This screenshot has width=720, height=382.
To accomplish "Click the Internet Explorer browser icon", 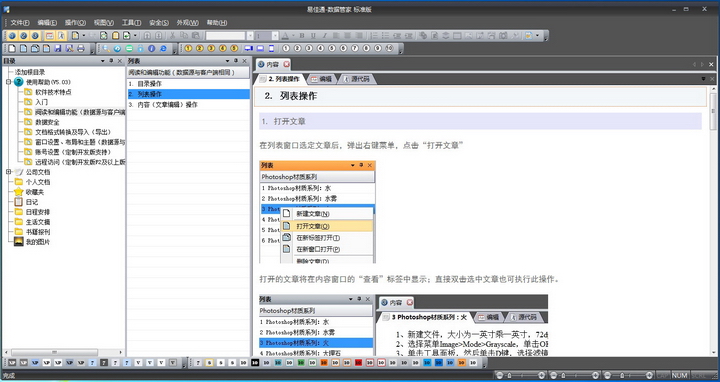I will pos(163,48).
